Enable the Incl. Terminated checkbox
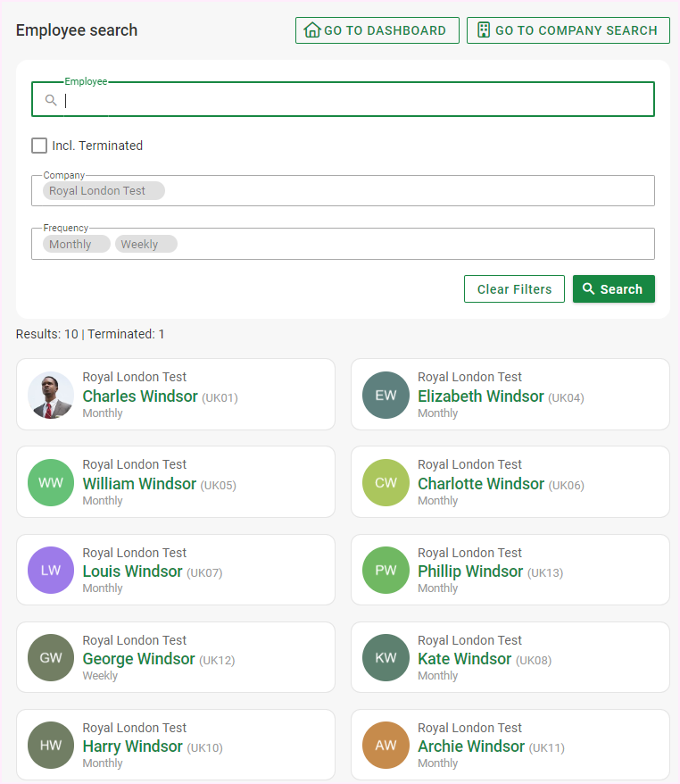This screenshot has width=680, height=784. click(39, 146)
